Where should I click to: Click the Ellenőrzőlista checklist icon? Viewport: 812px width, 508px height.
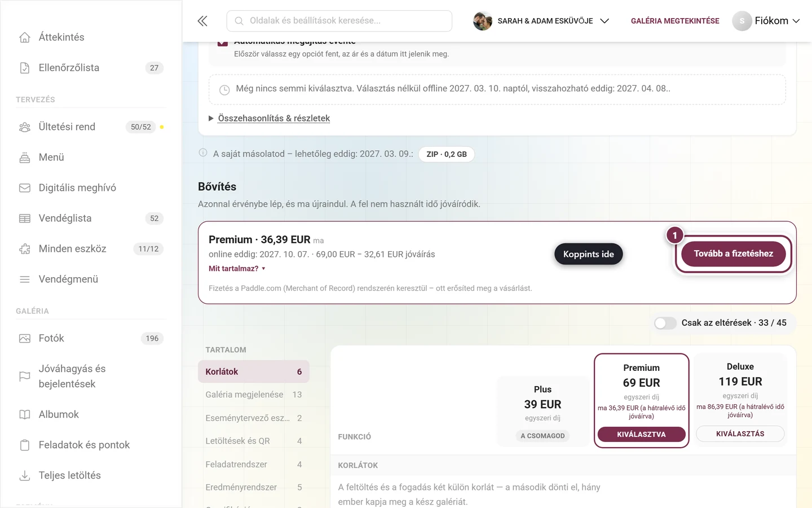coord(25,68)
